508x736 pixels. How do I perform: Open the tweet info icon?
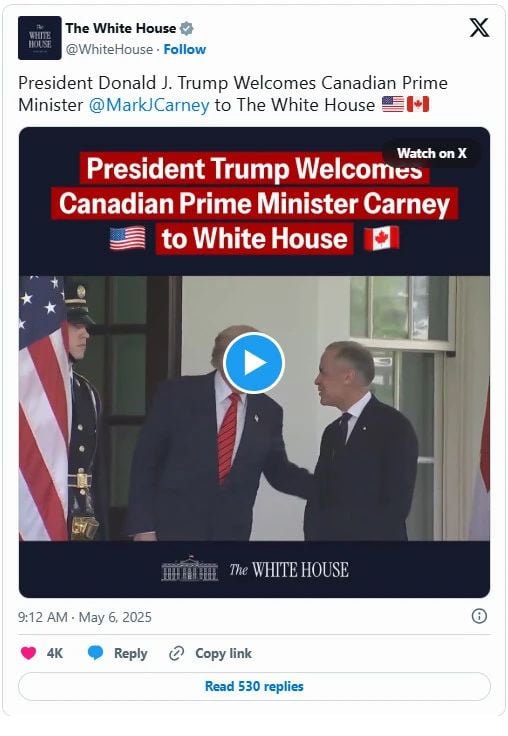tap(479, 616)
